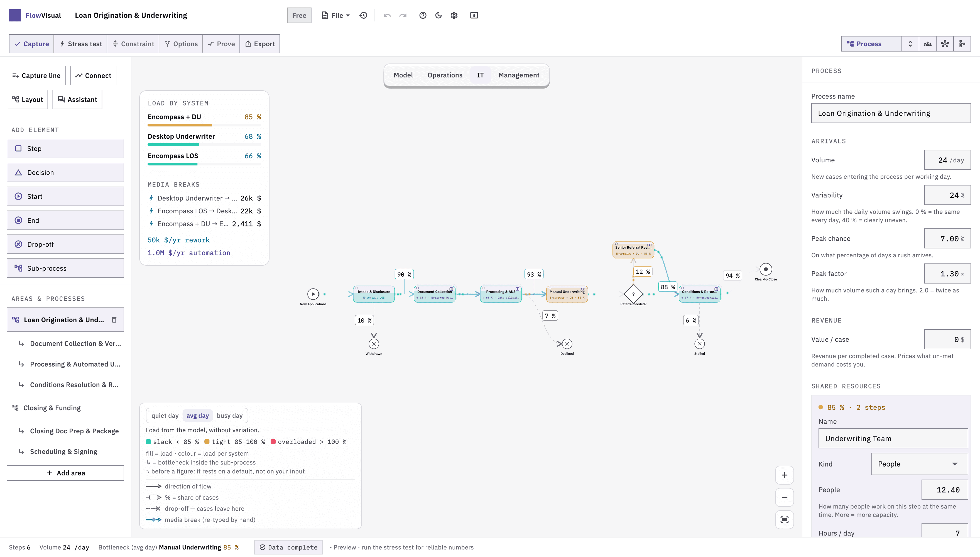Click the Desktop Underwriter load bar
The height and width of the screenshot is (557, 980).
click(204, 145)
